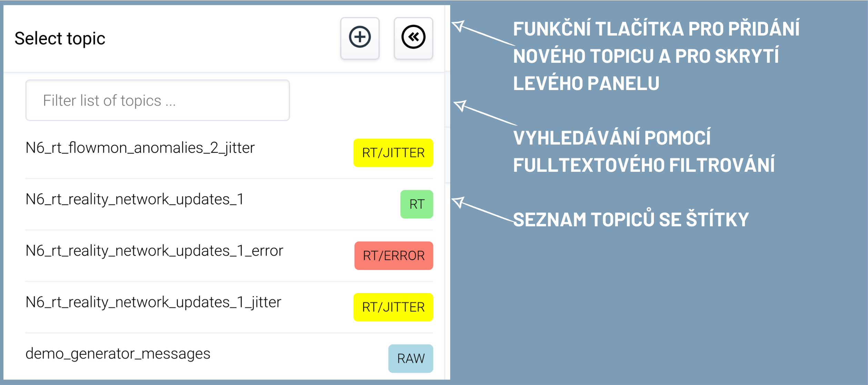Click the green RT tag
Screen dimensions: 868x385
(416, 204)
